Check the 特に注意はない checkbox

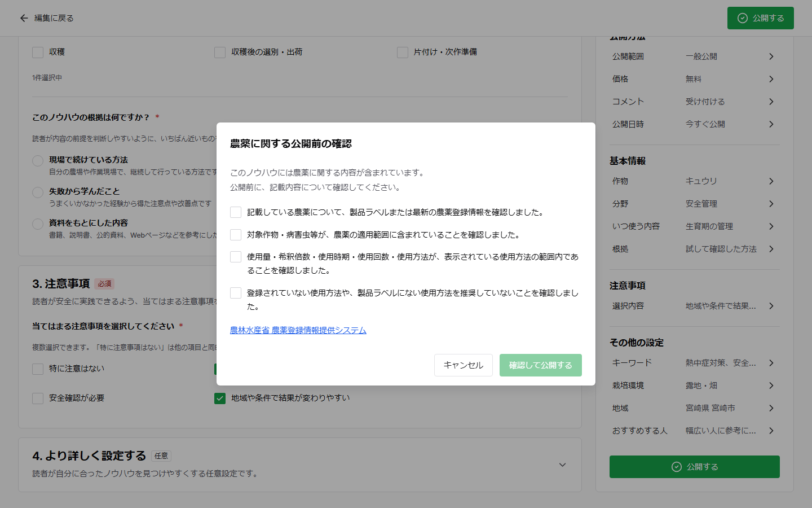38,369
